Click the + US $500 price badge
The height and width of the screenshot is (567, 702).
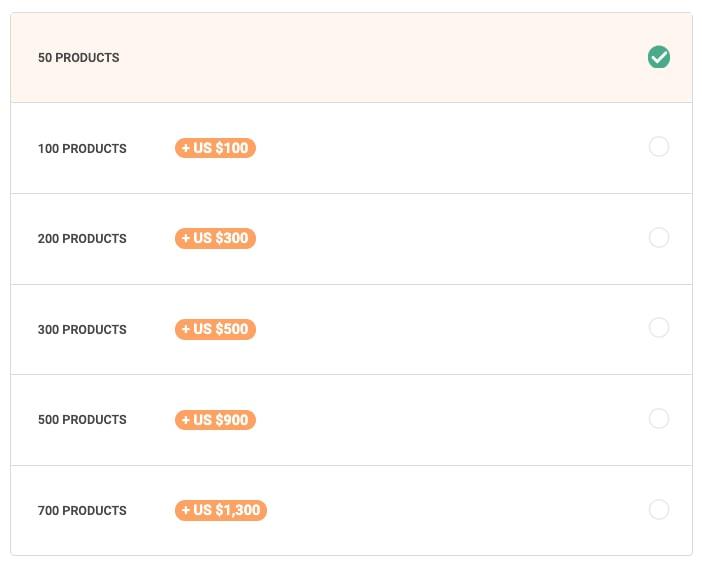pos(215,329)
